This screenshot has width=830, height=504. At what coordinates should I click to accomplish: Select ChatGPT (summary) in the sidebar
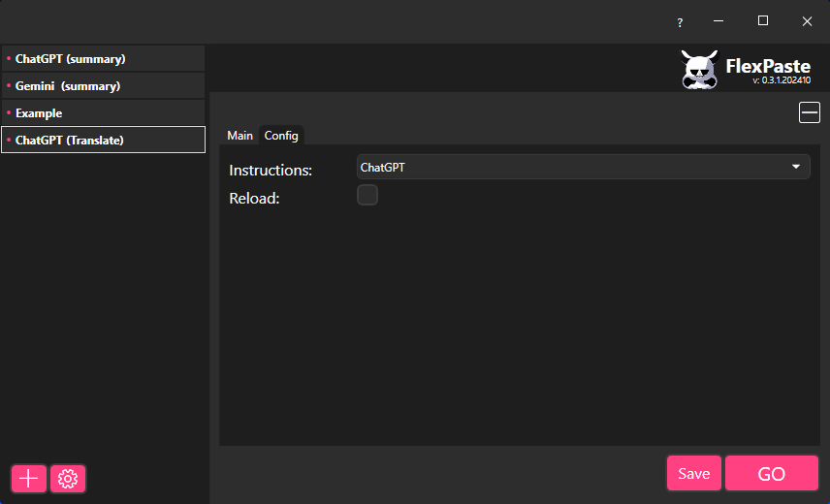tap(103, 59)
